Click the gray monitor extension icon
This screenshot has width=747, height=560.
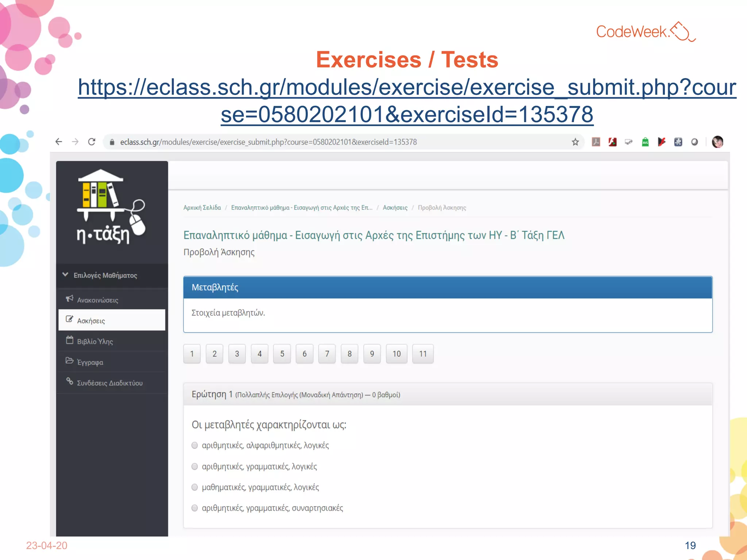pyautogui.click(x=628, y=142)
